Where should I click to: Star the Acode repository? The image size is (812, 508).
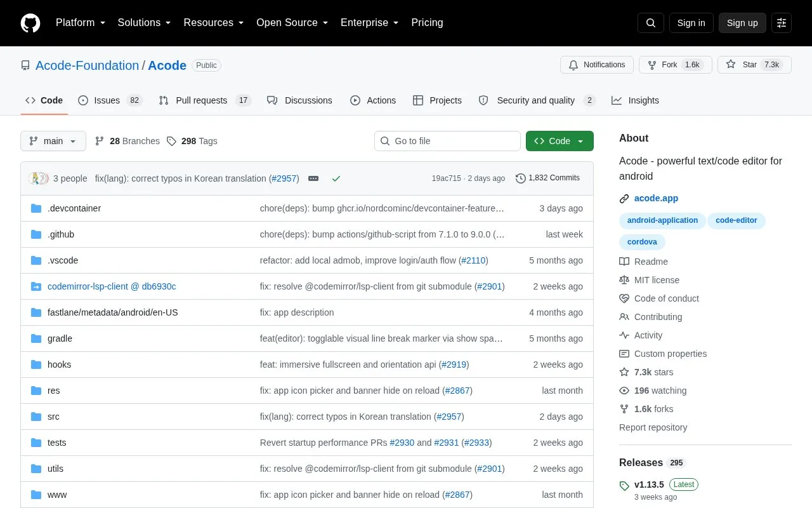pos(754,65)
